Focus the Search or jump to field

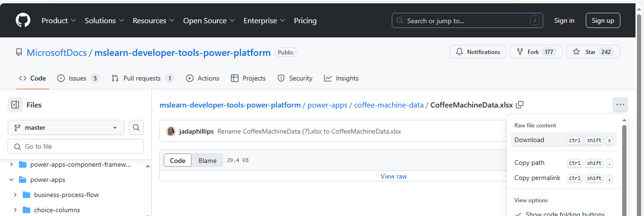(468, 20)
